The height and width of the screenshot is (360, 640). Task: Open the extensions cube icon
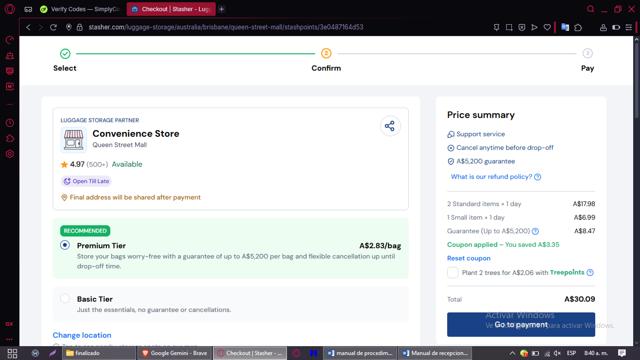coord(578,27)
